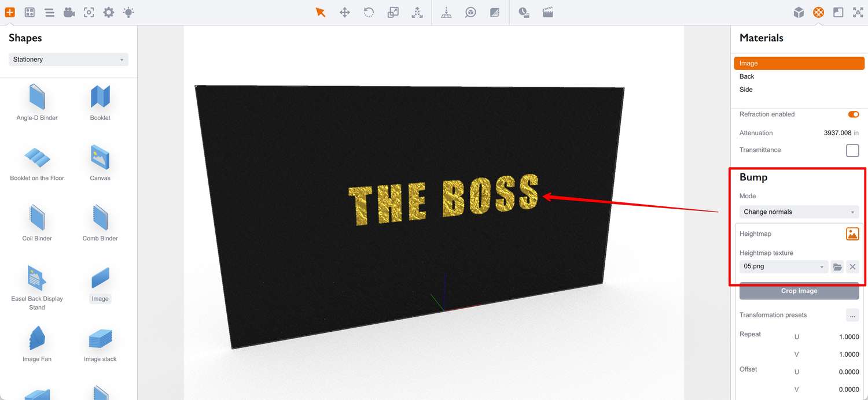Click the active Materials panel icon
868x400 pixels.
pos(818,12)
